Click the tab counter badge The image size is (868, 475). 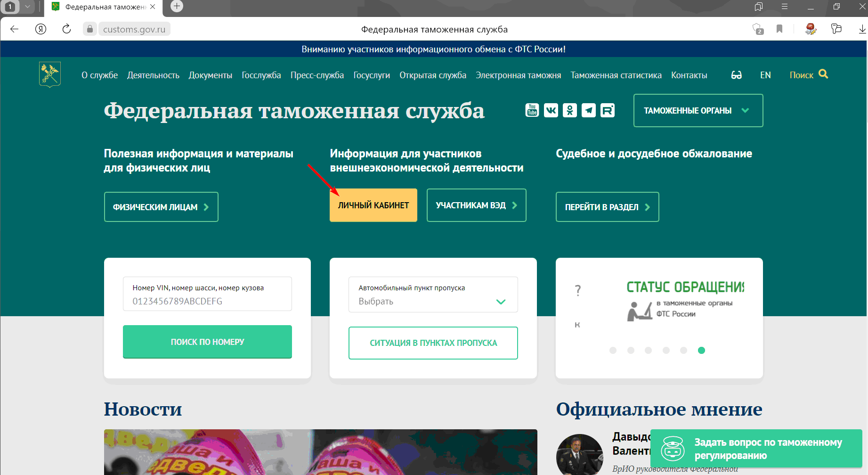point(10,7)
